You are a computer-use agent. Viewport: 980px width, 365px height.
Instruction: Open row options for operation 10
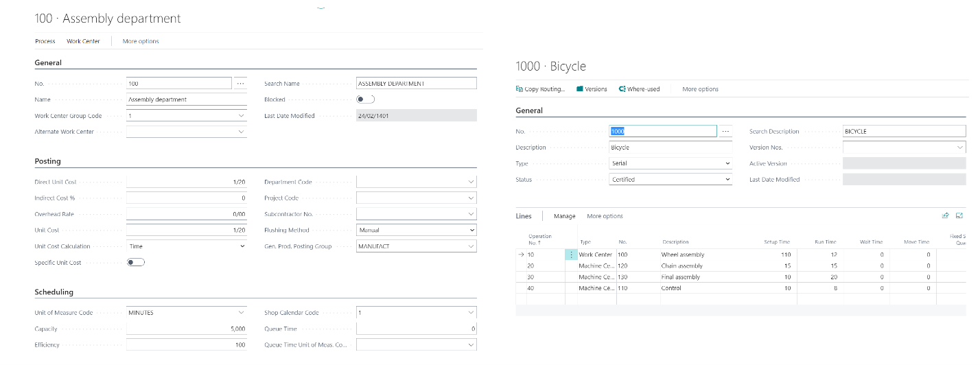(x=571, y=255)
